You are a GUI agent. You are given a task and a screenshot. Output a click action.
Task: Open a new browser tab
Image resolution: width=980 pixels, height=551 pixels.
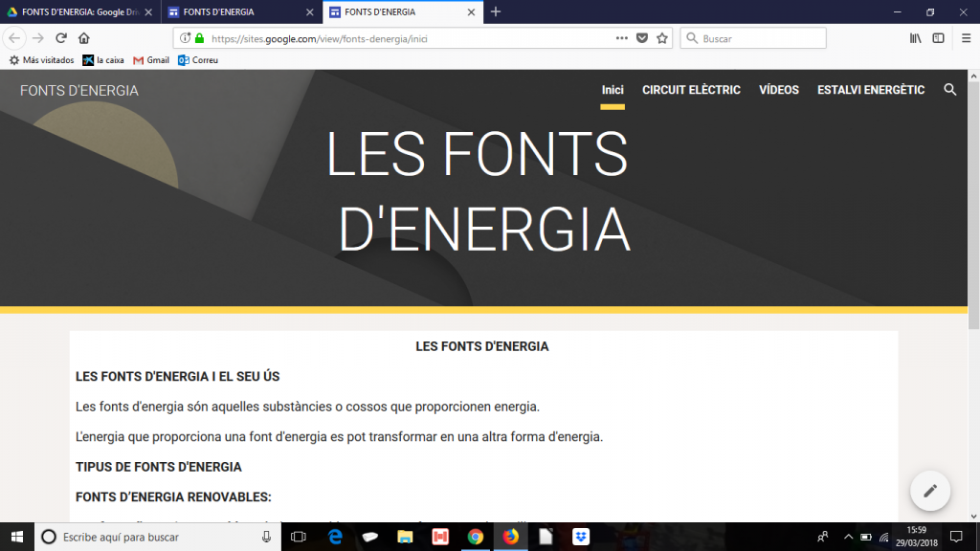coord(496,12)
